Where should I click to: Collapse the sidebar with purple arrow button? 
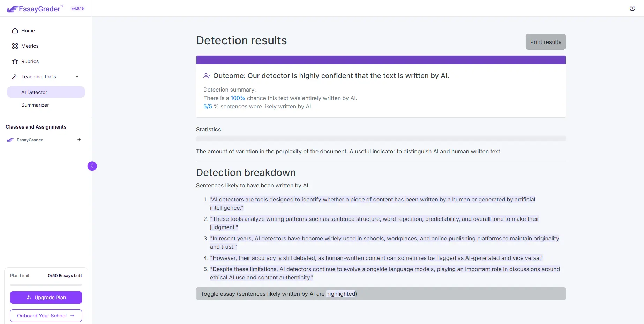click(x=92, y=166)
